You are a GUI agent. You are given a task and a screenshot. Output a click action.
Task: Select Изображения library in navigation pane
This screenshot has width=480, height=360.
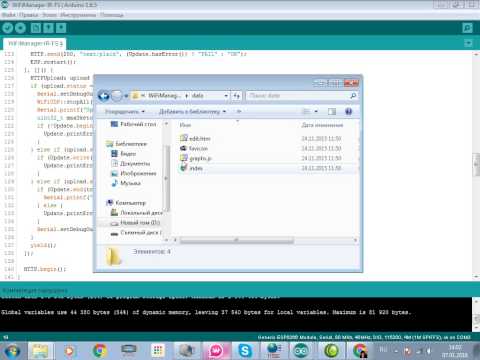point(133,173)
